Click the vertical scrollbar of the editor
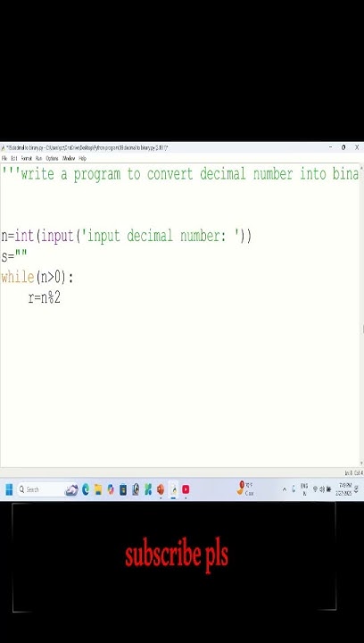Screen dimensions: 364x643 (362, 316)
